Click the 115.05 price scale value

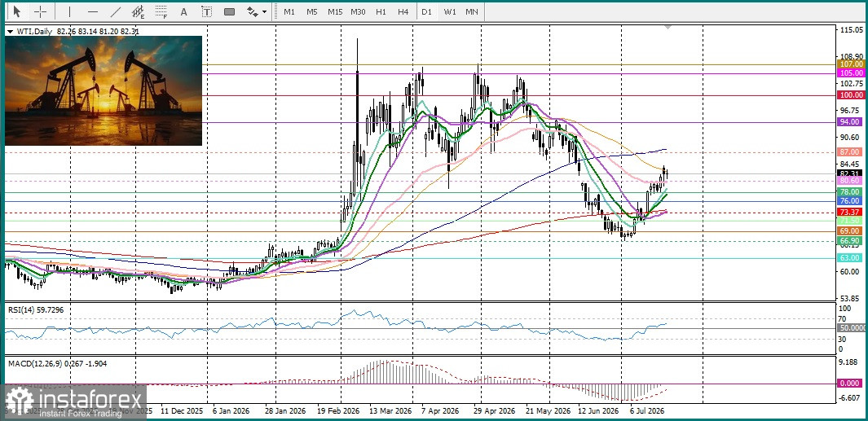click(852, 30)
